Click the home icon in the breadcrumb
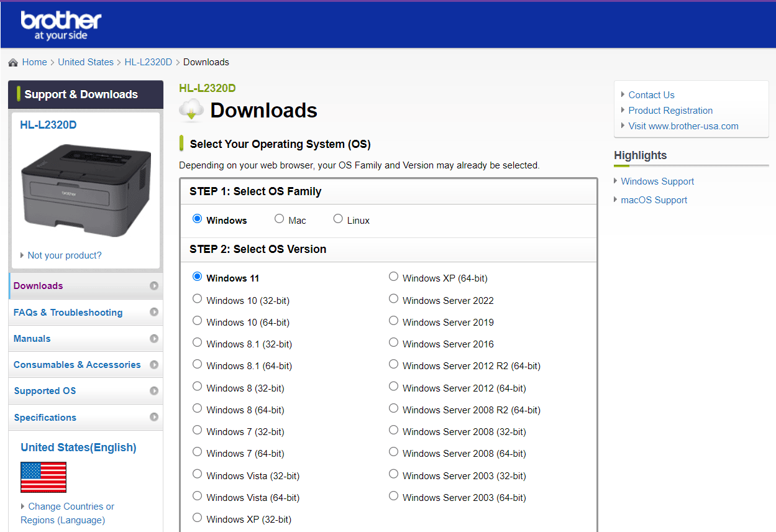 click(x=12, y=62)
